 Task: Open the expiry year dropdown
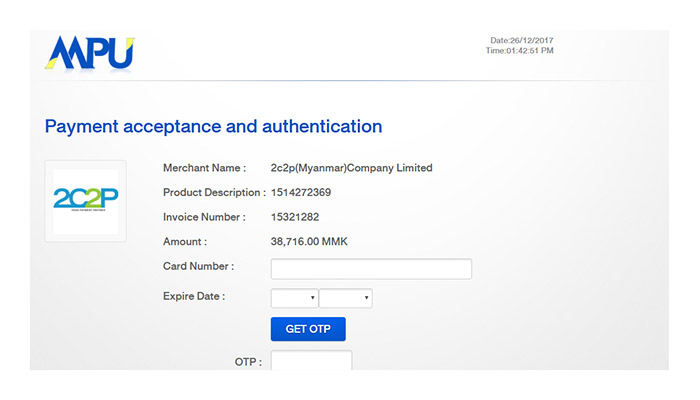(346, 298)
